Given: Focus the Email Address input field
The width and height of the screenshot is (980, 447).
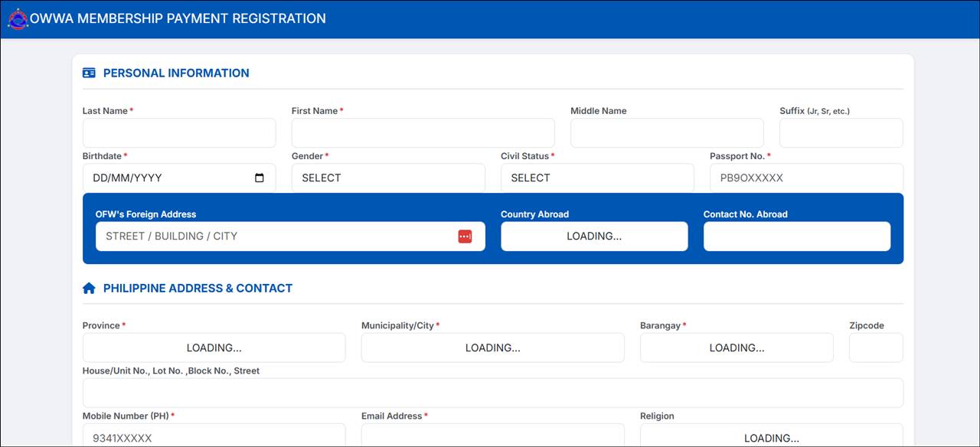Looking at the screenshot, I should pos(493,436).
